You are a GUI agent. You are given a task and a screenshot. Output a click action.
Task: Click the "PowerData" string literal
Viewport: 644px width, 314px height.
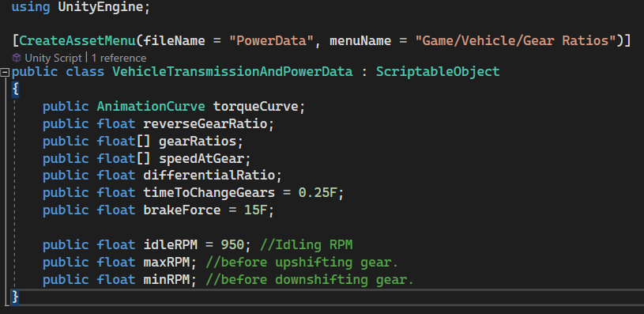pyautogui.click(x=271, y=41)
